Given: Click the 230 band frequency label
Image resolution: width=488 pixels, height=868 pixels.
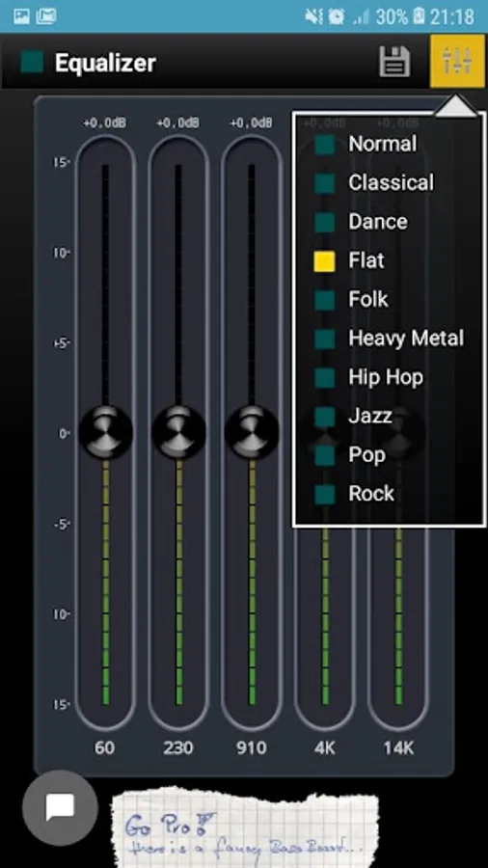Looking at the screenshot, I should pyautogui.click(x=178, y=747).
